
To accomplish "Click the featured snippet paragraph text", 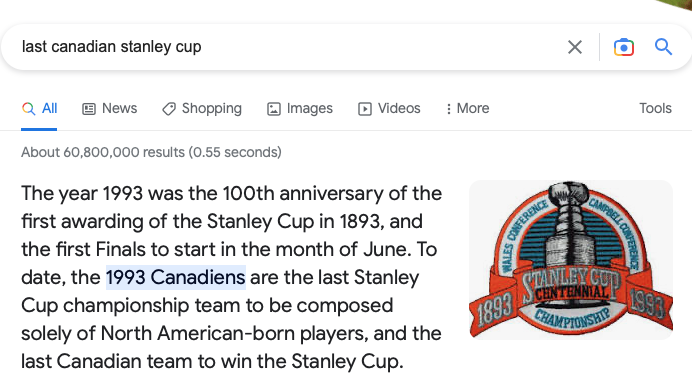I will point(232,277).
